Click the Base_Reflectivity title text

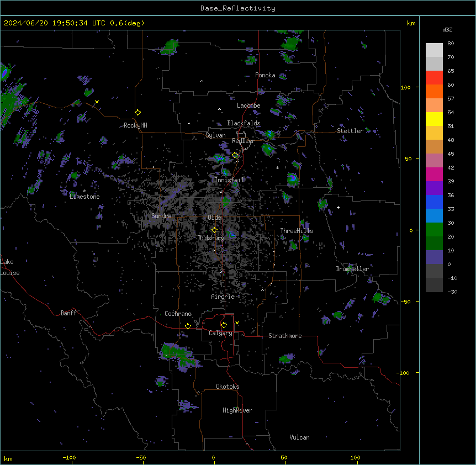pyautogui.click(x=238, y=8)
